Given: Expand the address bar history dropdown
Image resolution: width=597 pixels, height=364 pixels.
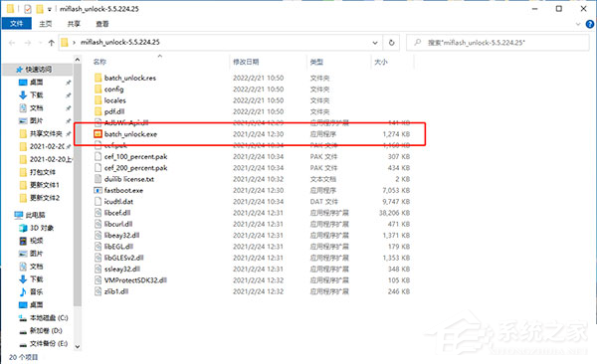Looking at the screenshot, I should tap(375, 43).
